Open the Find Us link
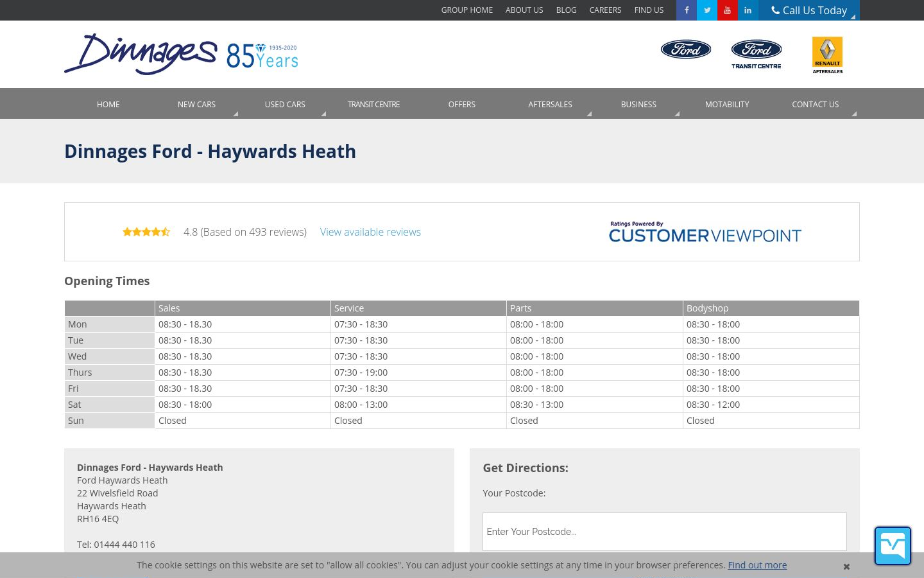924x578 pixels. point(649,10)
